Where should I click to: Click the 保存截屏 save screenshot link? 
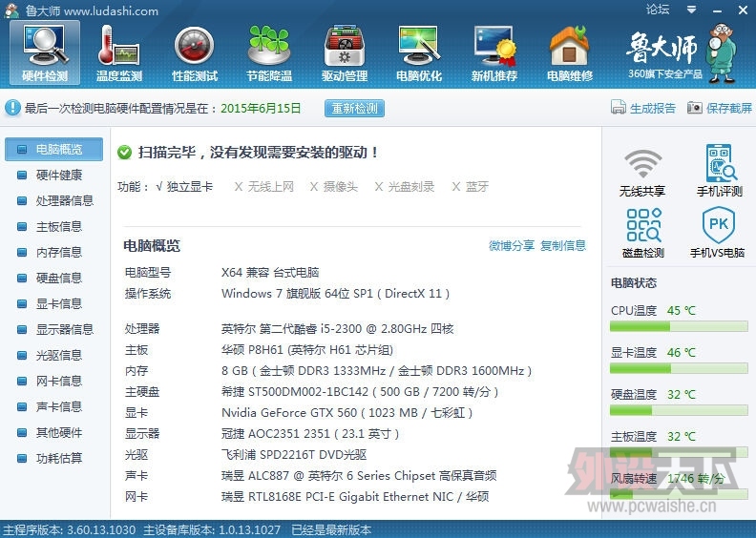point(720,108)
